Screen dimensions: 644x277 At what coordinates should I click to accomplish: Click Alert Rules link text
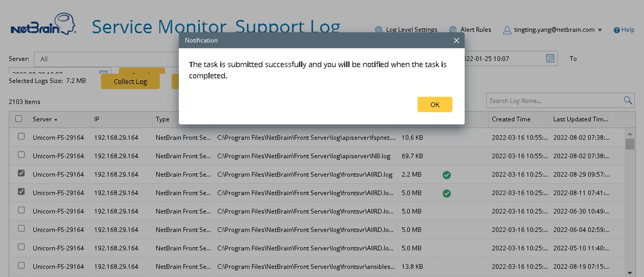pyautogui.click(x=476, y=30)
